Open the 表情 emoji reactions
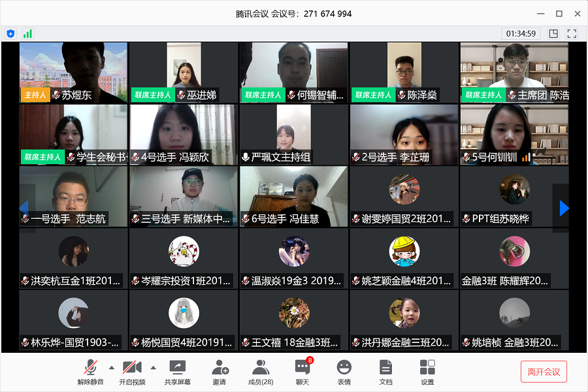 click(x=344, y=368)
